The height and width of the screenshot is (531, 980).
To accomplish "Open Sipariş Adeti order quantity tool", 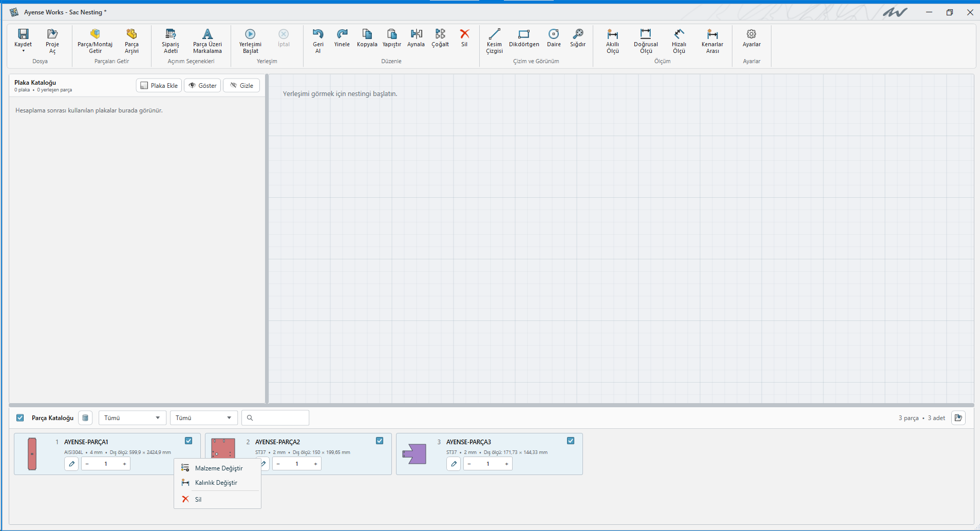I will 171,41.
